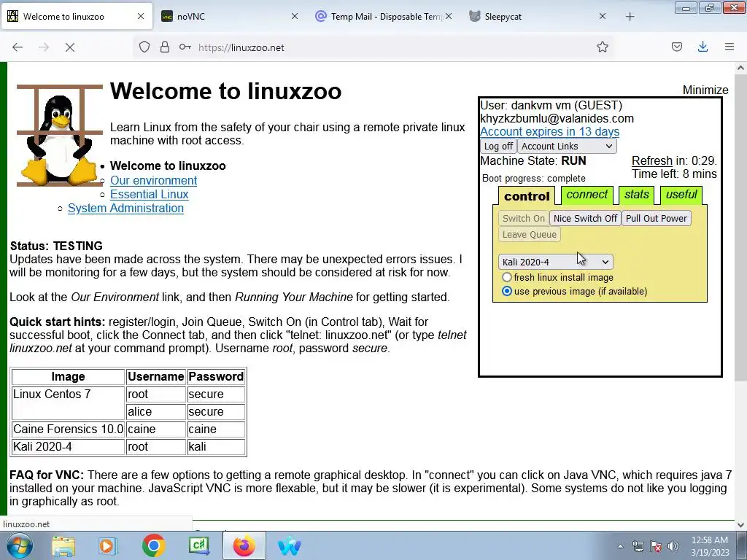Open the Firefox hamburger menu
The image size is (747, 560).
pyautogui.click(x=729, y=47)
